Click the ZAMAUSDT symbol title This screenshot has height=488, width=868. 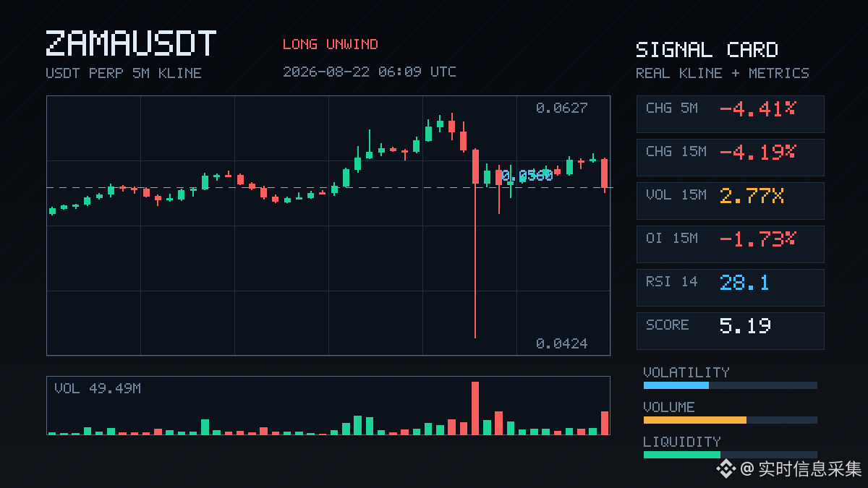(x=131, y=44)
